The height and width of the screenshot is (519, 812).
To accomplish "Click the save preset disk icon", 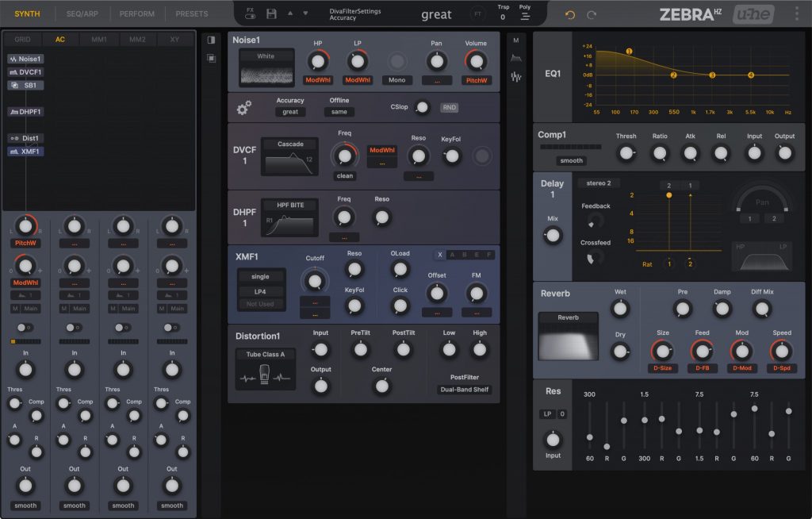I will point(271,13).
